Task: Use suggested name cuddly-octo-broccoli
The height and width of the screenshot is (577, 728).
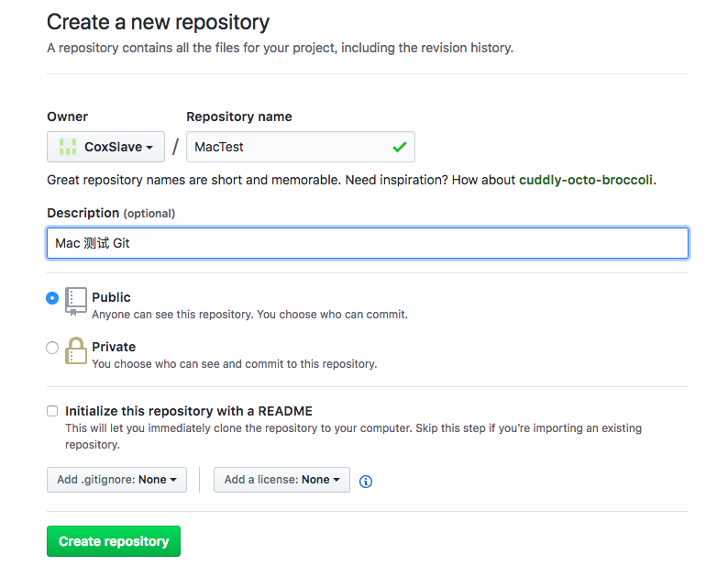Action: (x=586, y=180)
